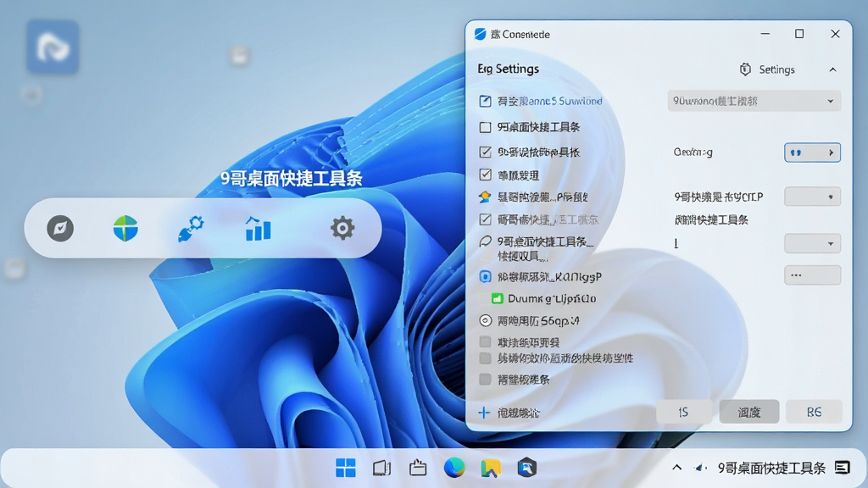Click the faded desktop icon near the window edge
868x488 pixels.
click(x=239, y=56)
